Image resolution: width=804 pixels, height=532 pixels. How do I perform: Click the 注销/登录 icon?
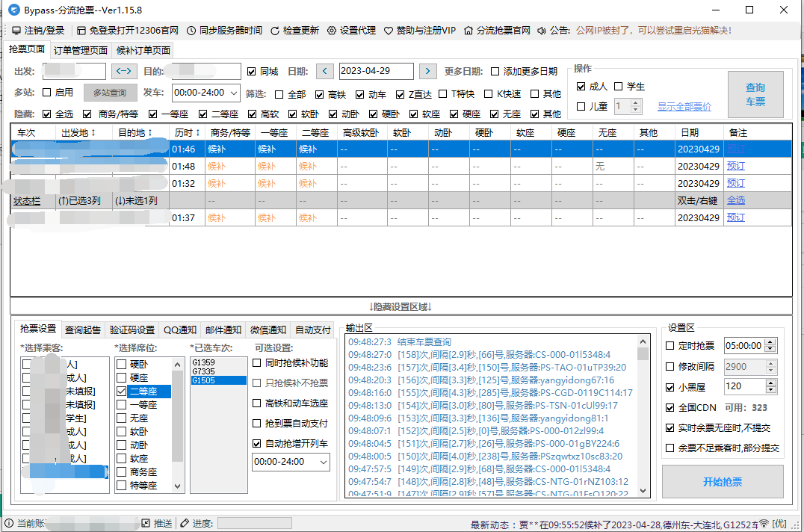16,31
